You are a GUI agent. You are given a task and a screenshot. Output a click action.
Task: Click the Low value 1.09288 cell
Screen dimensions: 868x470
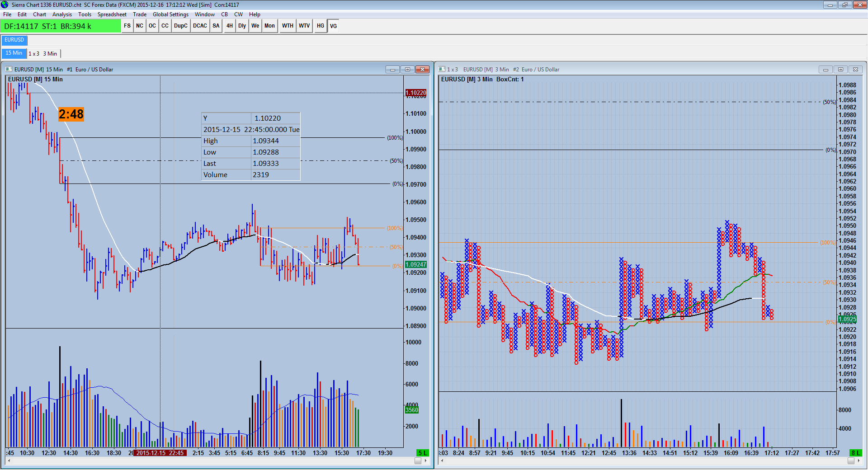(x=275, y=152)
